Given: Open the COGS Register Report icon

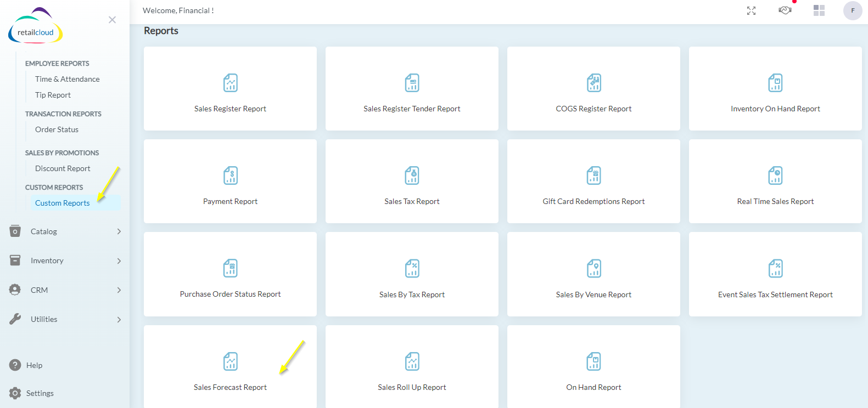Looking at the screenshot, I should 594,83.
